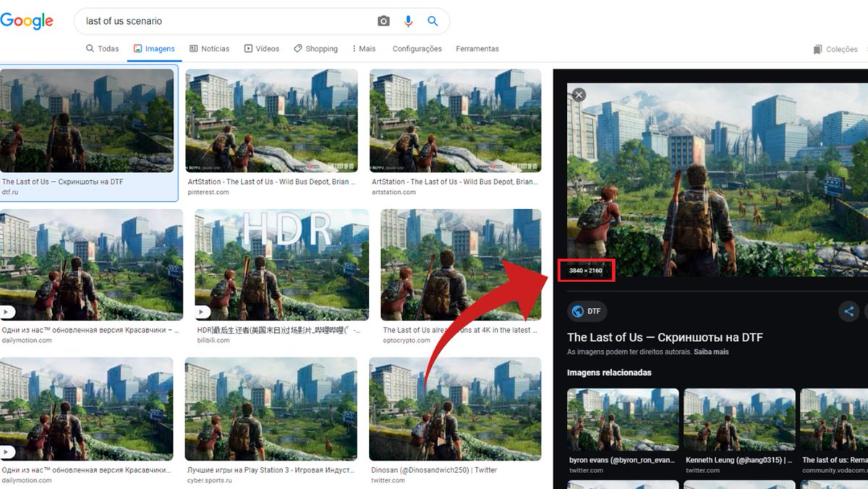Click the 'dtf.ru' source text
The height and width of the screenshot is (489, 868).
11,192
